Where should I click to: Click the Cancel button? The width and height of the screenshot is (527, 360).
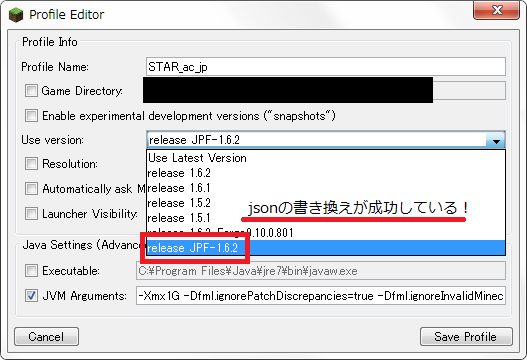point(46,336)
